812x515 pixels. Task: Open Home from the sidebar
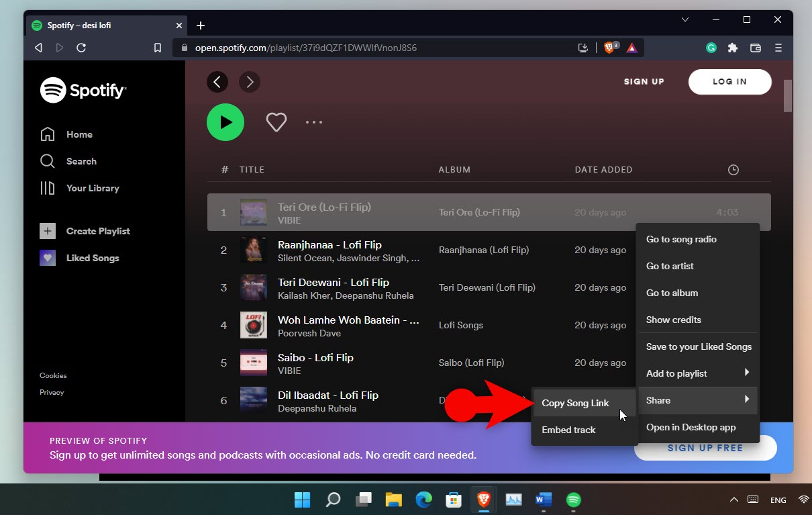[x=66, y=134]
